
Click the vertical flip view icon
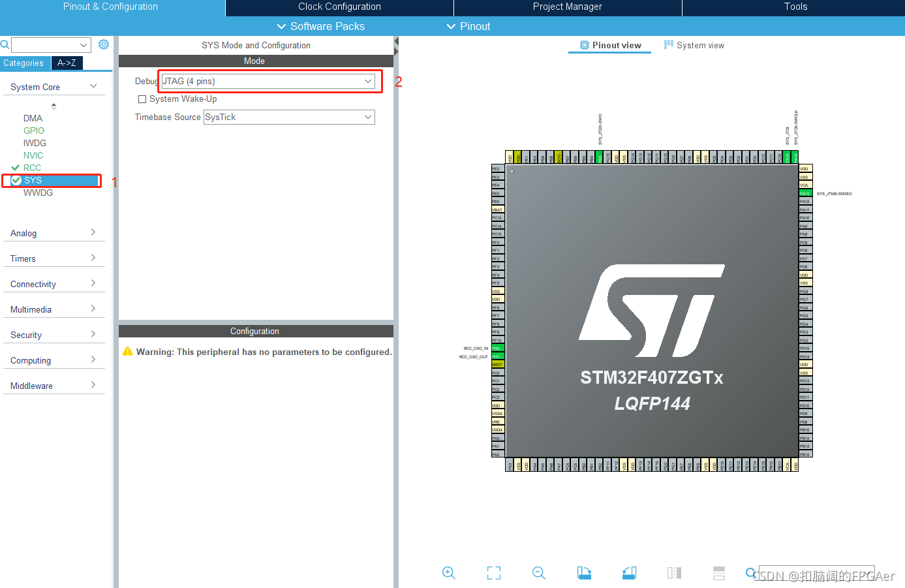point(674,573)
